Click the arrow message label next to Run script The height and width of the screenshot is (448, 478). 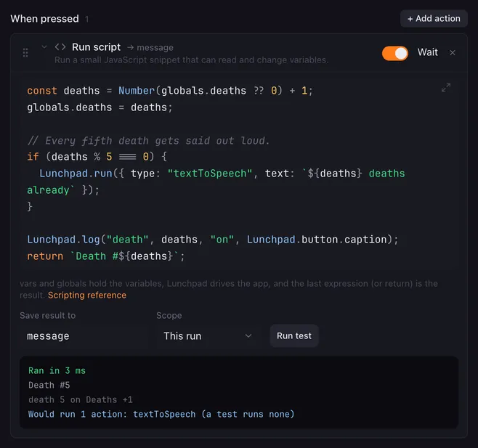tap(150, 47)
